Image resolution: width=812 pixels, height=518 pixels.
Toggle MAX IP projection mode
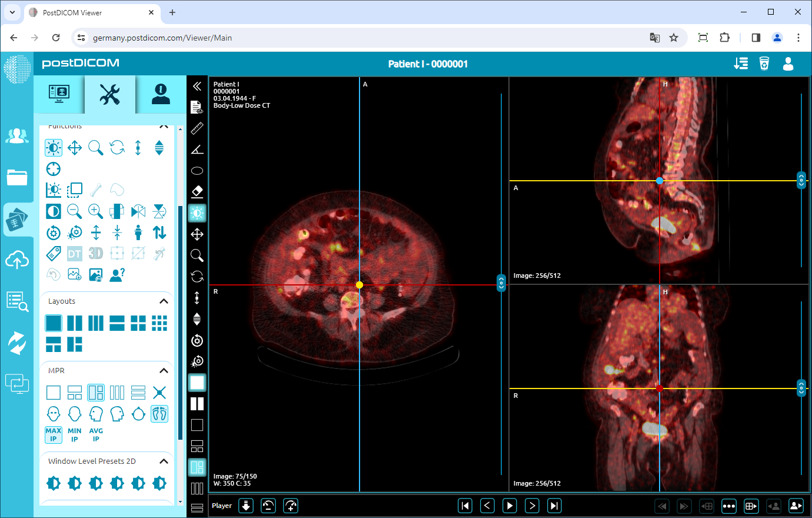click(x=53, y=434)
